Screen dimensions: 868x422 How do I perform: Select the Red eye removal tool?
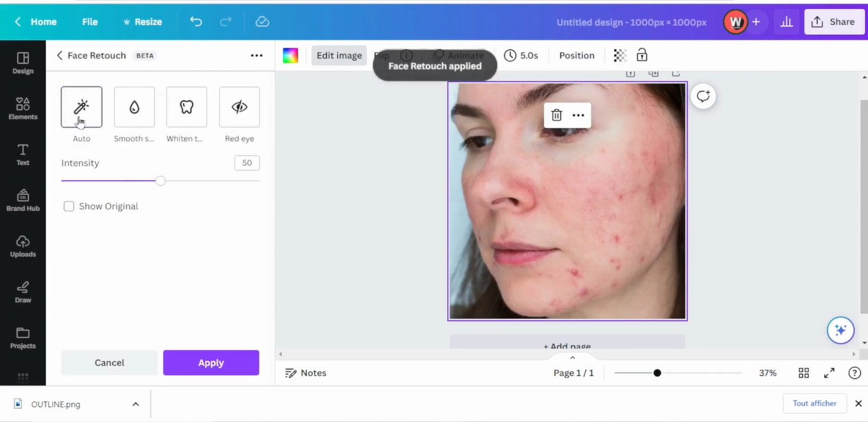click(x=239, y=107)
